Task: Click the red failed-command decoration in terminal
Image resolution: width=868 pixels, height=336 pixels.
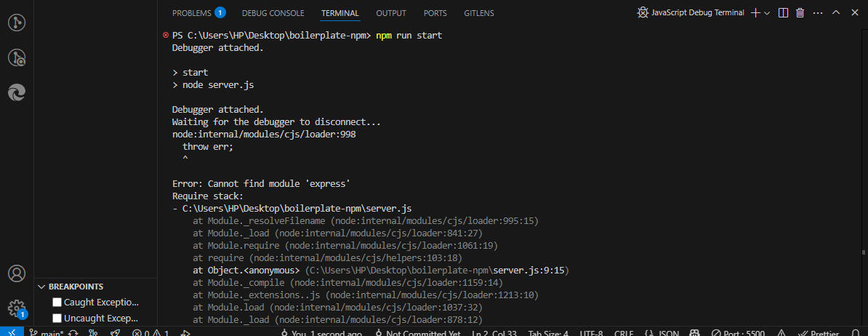Action: [165, 35]
